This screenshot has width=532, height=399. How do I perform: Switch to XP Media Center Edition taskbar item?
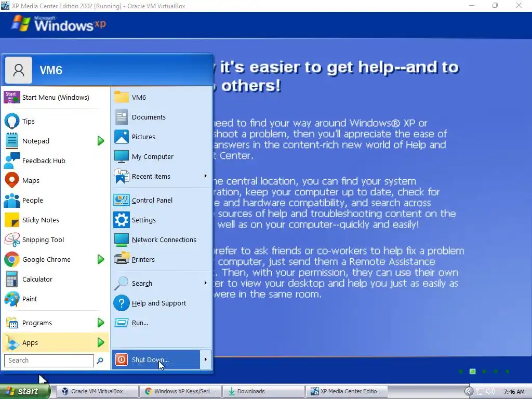pyautogui.click(x=347, y=391)
